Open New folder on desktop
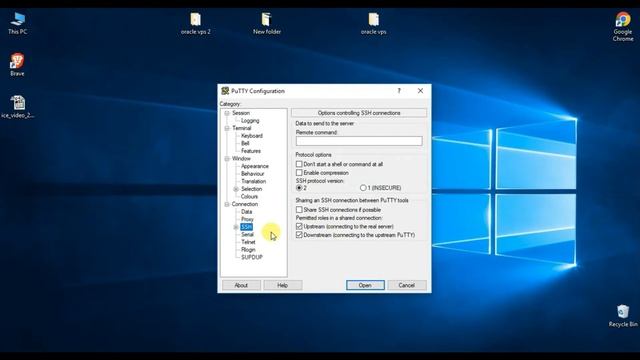The image size is (640, 360). click(x=267, y=23)
